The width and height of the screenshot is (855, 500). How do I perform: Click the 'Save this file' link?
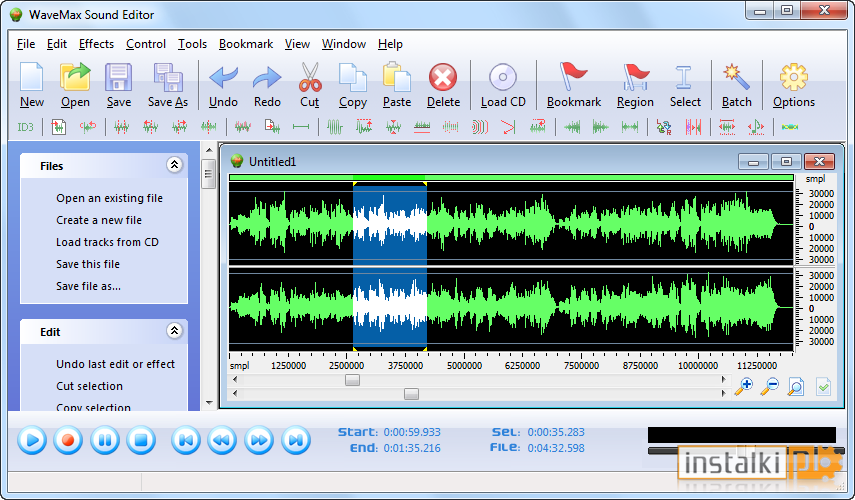[x=88, y=264]
